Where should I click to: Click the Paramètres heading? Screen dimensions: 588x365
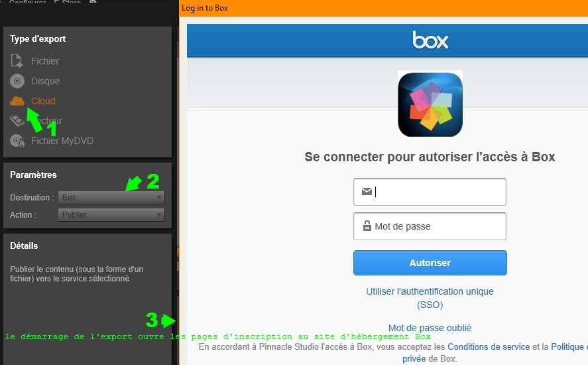[33, 175]
